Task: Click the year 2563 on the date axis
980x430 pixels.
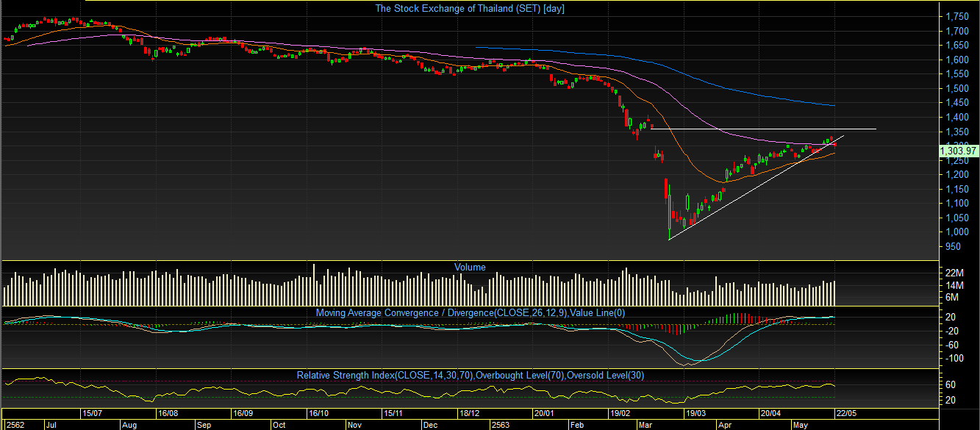Action: [502, 425]
